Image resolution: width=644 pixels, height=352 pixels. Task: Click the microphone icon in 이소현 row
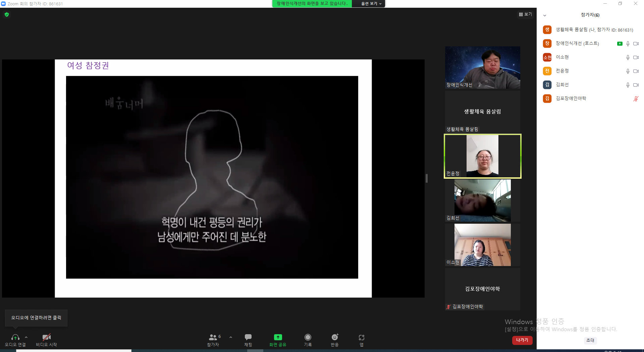(x=628, y=57)
